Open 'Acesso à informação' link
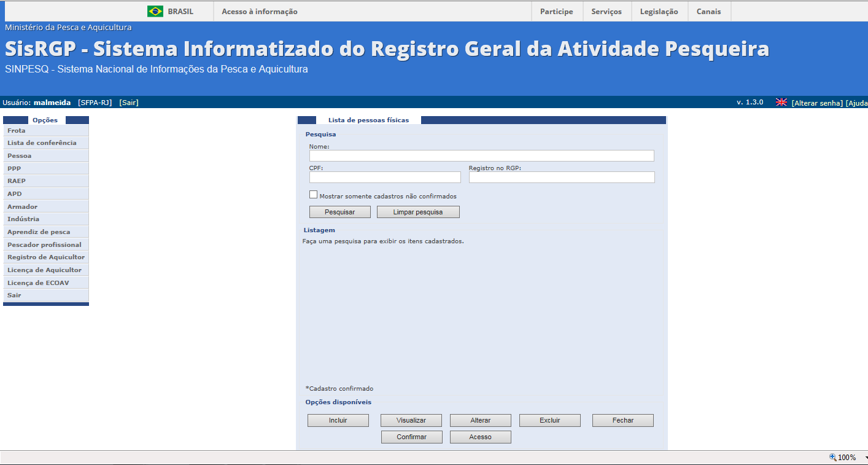 (260, 12)
